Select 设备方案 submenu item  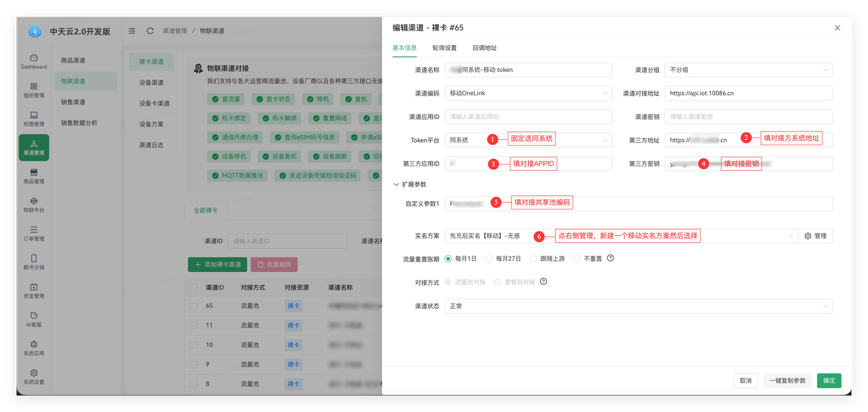point(152,124)
